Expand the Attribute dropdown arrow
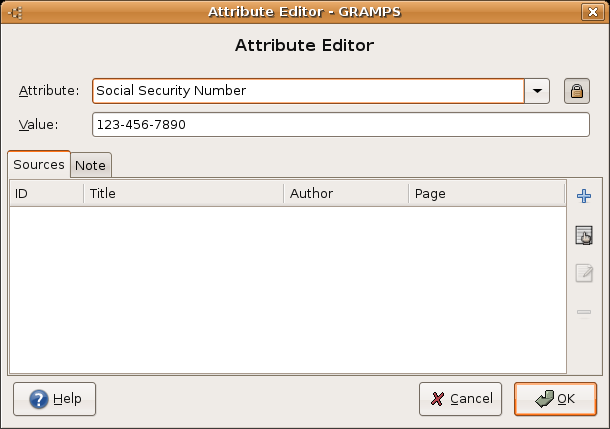Viewport: 610px width, 429px height. [539, 91]
